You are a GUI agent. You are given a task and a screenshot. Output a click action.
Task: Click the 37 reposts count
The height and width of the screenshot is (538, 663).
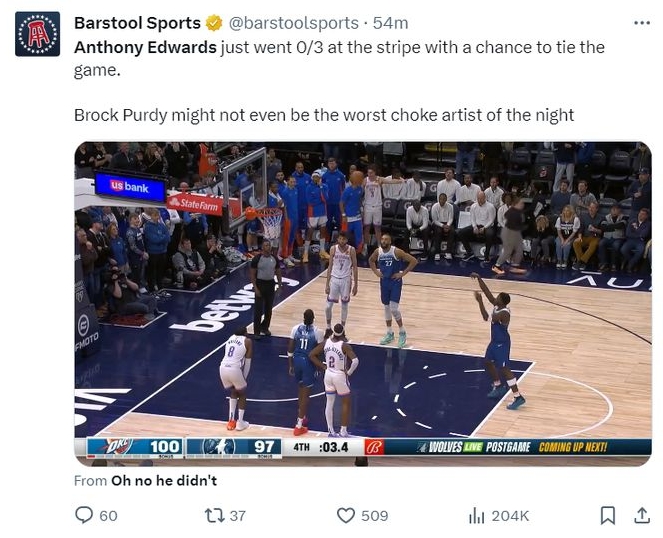point(238,516)
